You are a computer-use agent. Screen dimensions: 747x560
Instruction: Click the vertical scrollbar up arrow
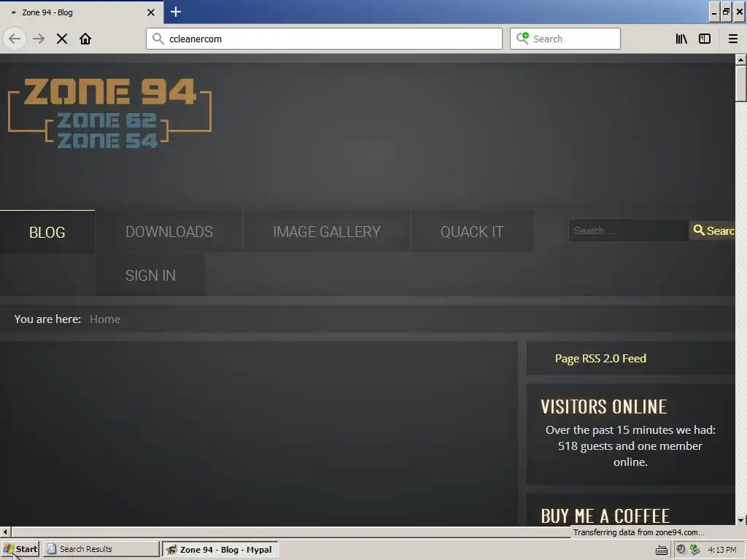pos(740,60)
